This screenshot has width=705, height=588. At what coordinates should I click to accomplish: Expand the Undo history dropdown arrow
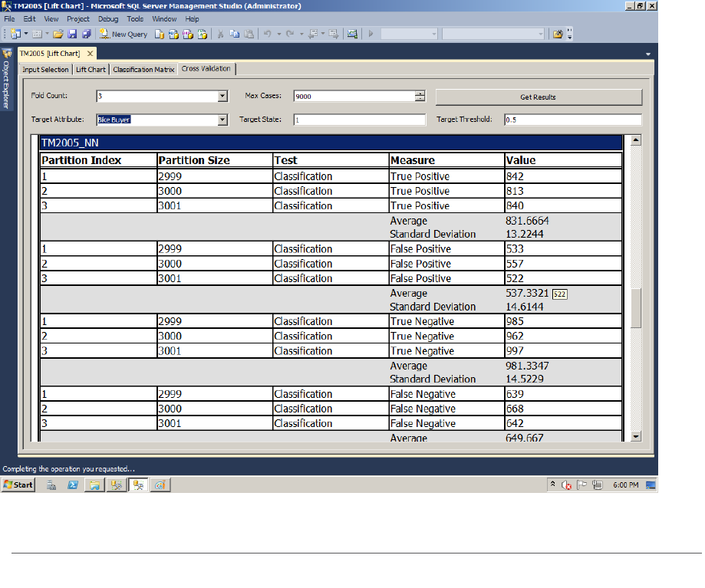(278, 34)
